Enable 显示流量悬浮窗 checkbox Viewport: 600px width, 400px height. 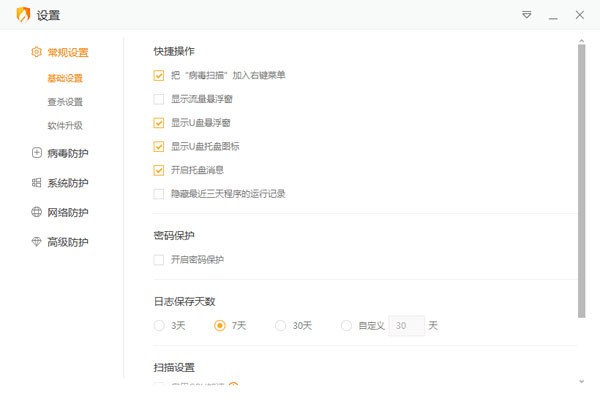pyautogui.click(x=158, y=99)
